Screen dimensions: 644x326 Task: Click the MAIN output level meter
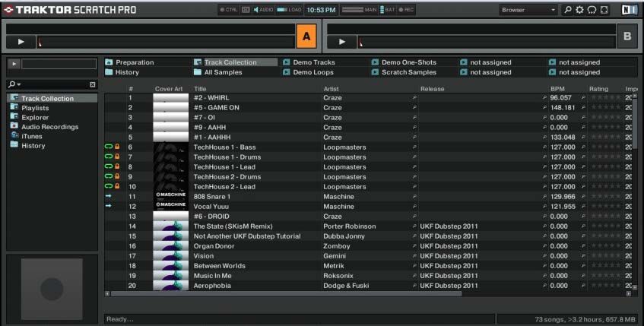point(359,10)
